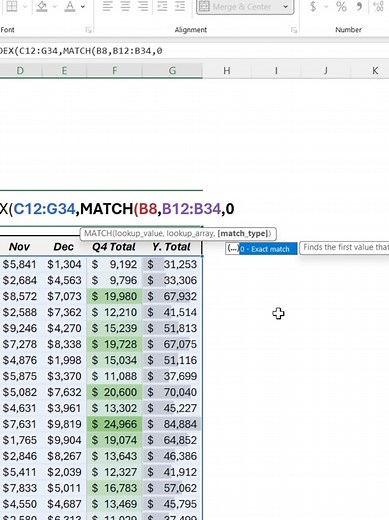Select Q4 Total cell 11,088
The height and width of the screenshot is (520, 389).
(x=114, y=376)
